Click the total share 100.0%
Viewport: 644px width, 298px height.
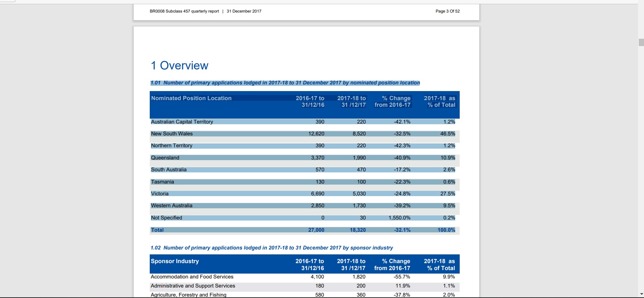coord(446,230)
